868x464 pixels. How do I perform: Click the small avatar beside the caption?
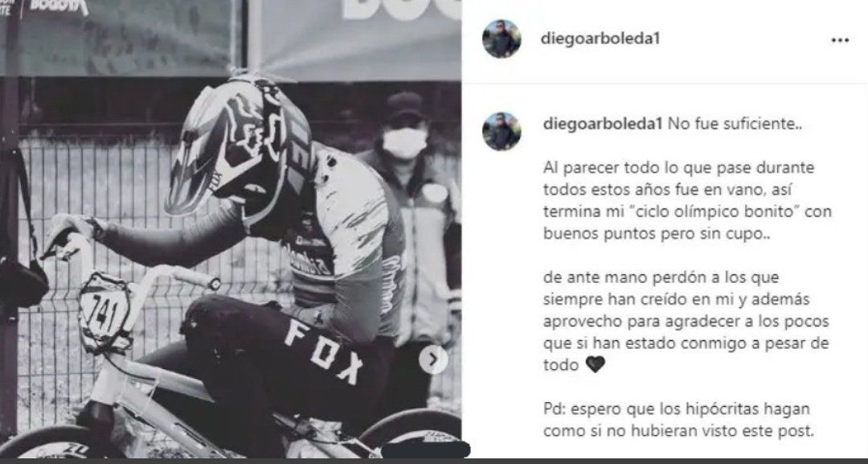[x=502, y=131]
